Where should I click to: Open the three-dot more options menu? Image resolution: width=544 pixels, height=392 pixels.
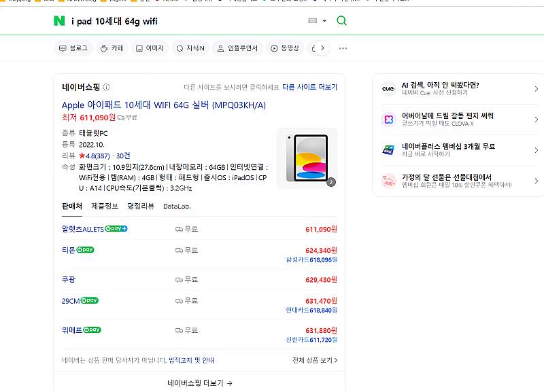click(343, 48)
